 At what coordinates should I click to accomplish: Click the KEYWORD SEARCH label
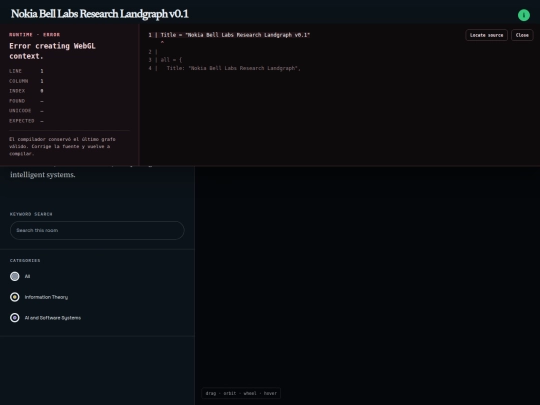[x=31, y=214]
